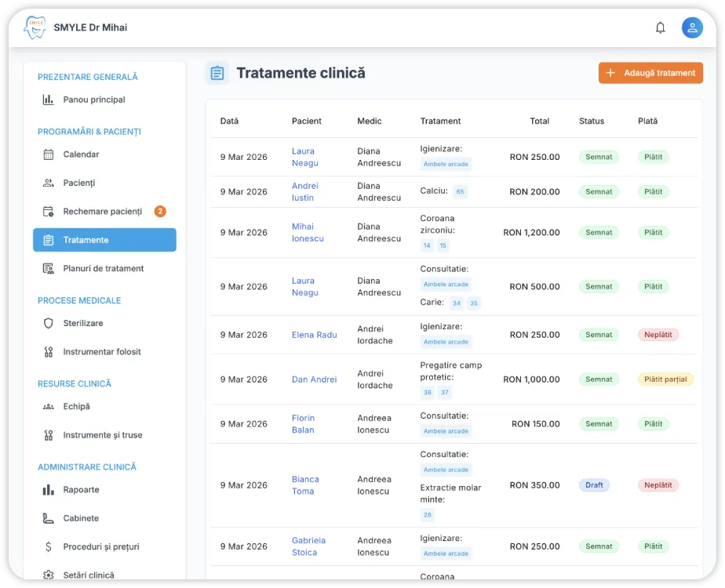Click Andrei Iordache in Elena Radu row
725x588 pixels.
coord(375,335)
